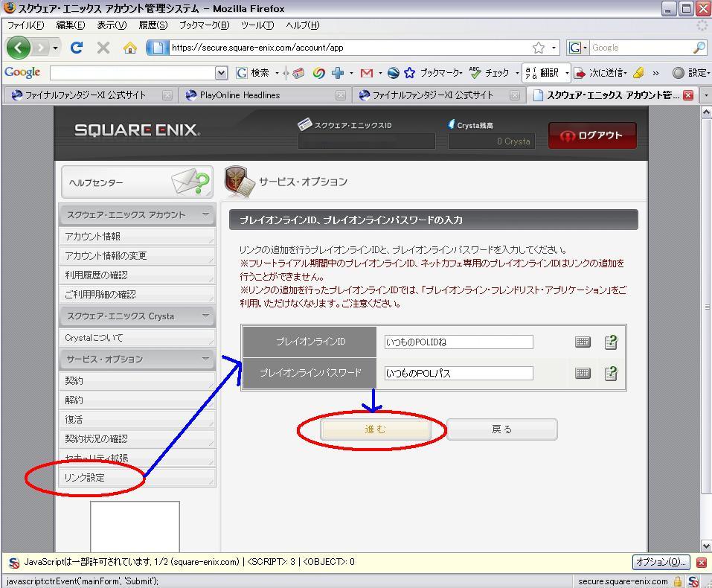Open the ブックマーク(B) menu

coord(205,25)
